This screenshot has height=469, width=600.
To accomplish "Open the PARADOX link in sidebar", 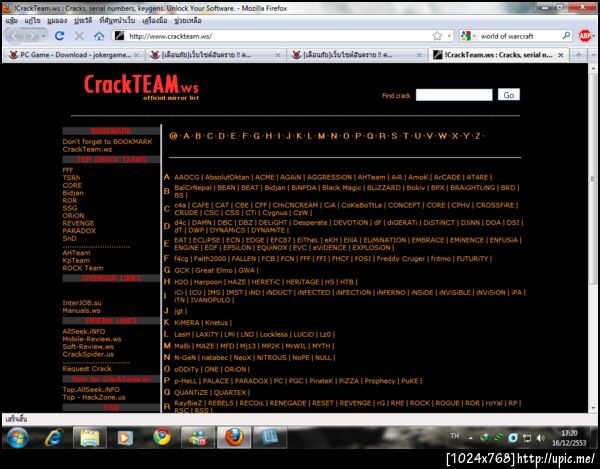I will 79,231.
